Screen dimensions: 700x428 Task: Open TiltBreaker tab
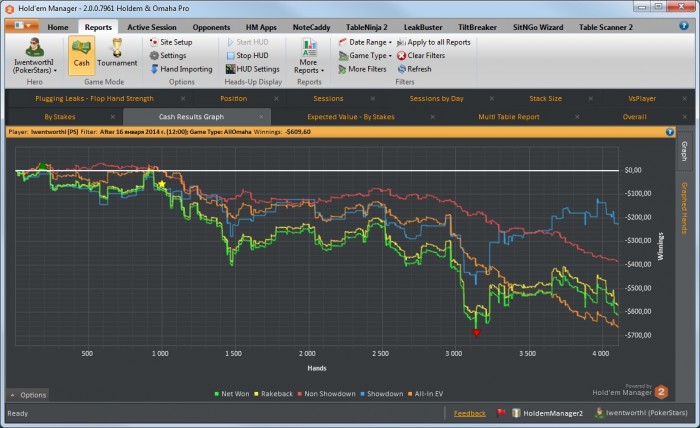click(477, 27)
